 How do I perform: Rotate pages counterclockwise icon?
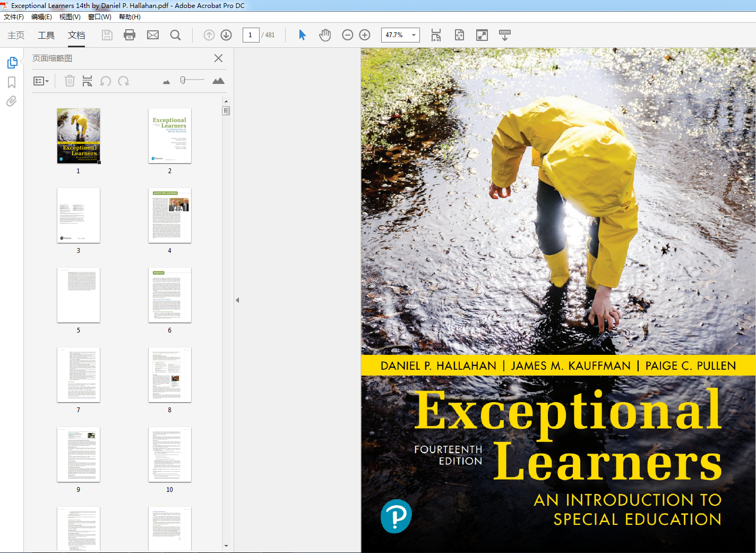[x=106, y=81]
